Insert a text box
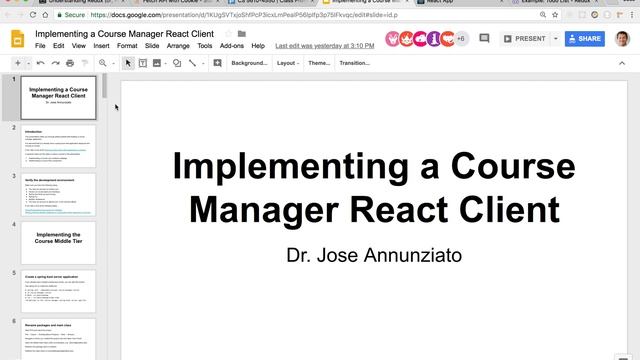This screenshot has width=640, height=360. tap(143, 63)
